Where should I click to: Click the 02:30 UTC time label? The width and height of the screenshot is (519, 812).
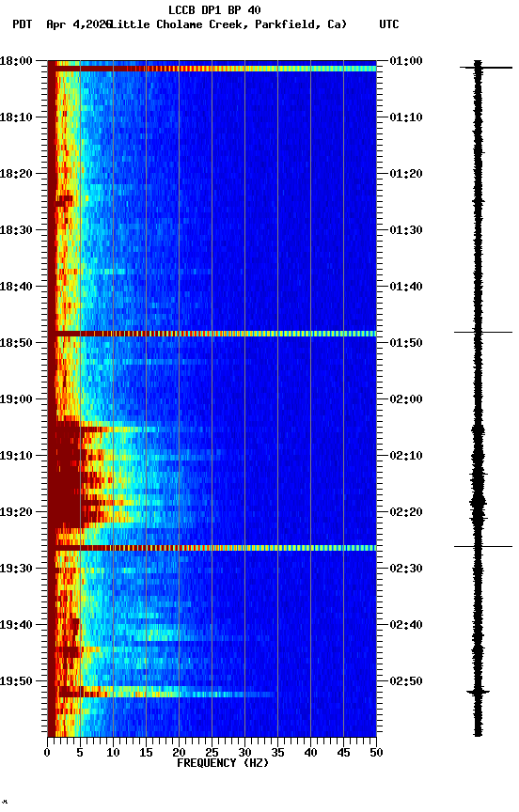pos(406,570)
